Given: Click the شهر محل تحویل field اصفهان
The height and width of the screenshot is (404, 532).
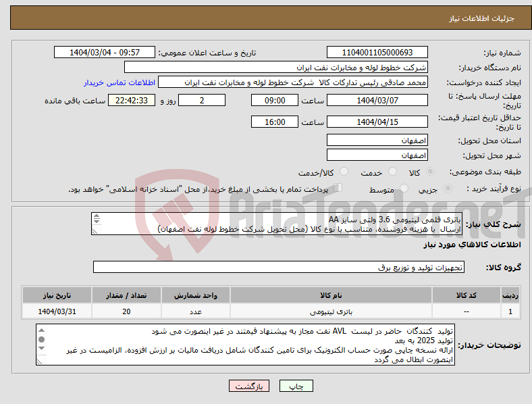Looking at the screenshot, I should tap(377, 155).
